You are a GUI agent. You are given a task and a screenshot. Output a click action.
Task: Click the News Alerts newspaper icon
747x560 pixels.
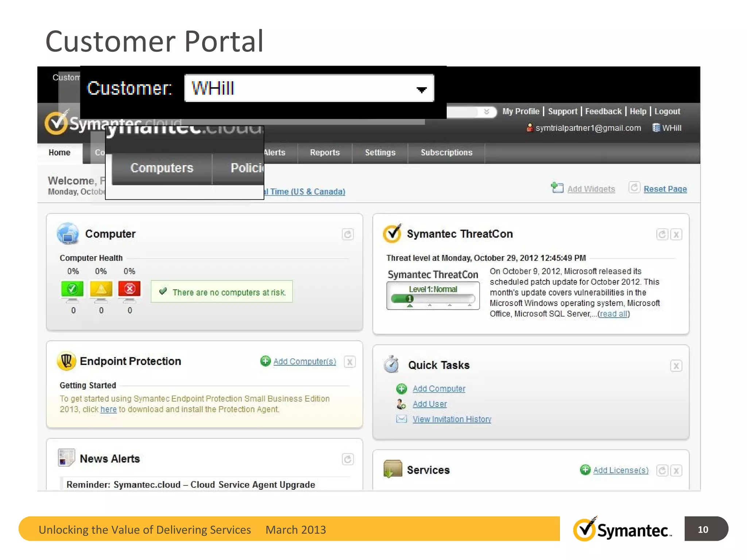tap(66, 458)
